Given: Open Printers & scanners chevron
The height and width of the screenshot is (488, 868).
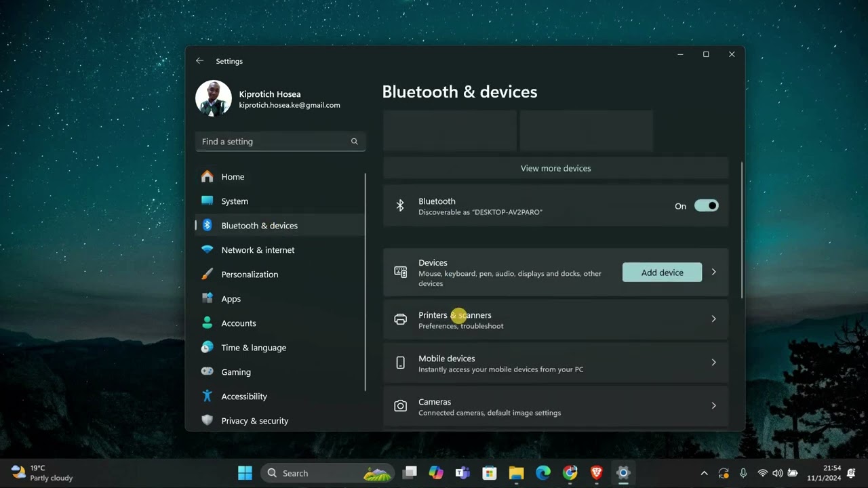Looking at the screenshot, I should [x=713, y=319].
